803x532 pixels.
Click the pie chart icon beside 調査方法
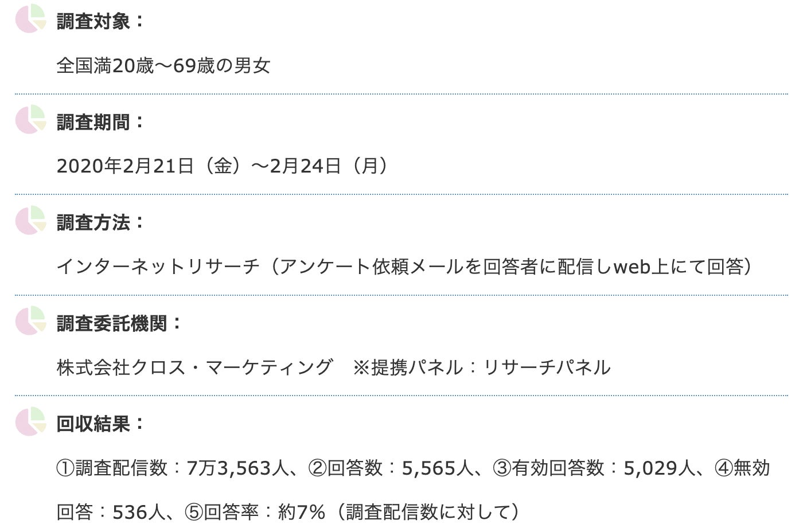(30, 220)
